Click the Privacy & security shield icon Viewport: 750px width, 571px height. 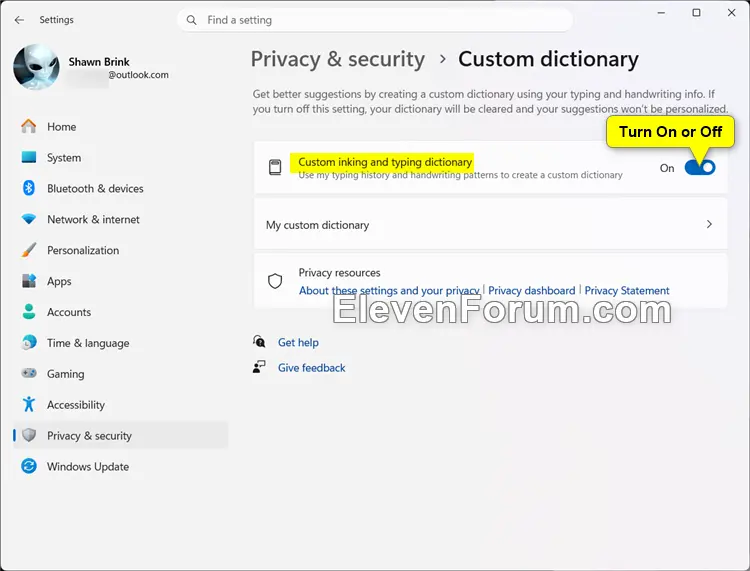[x=29, y=435]
